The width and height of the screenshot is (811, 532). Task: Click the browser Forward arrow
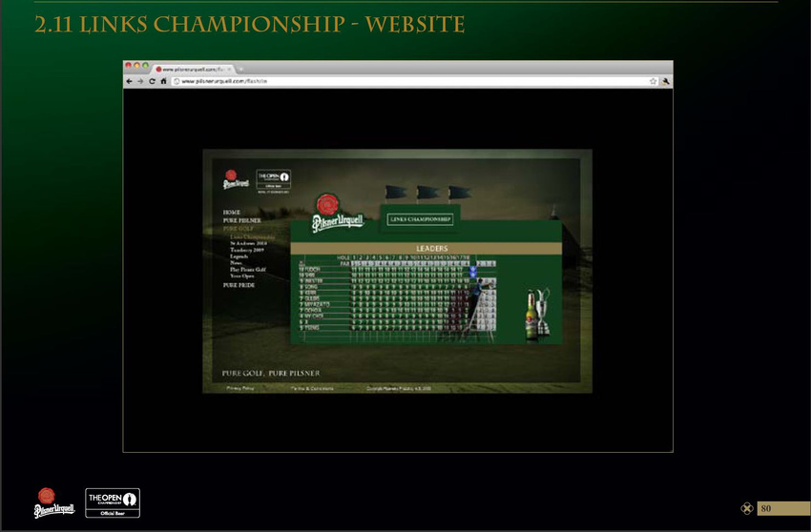(140, 81)
